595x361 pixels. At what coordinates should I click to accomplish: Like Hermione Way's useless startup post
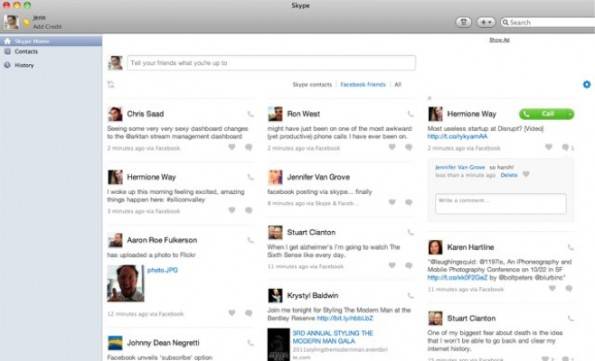tap(549, 147)
